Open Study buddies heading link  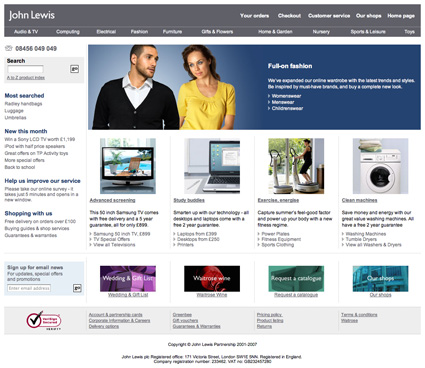[189, 200]
